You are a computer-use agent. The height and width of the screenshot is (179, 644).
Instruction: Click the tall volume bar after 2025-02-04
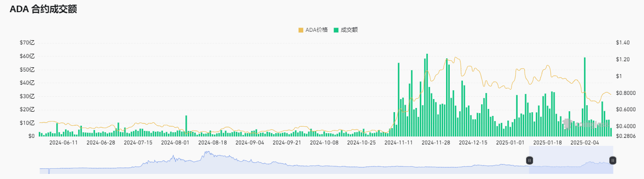pyautogui.click(x=585, y=97)
